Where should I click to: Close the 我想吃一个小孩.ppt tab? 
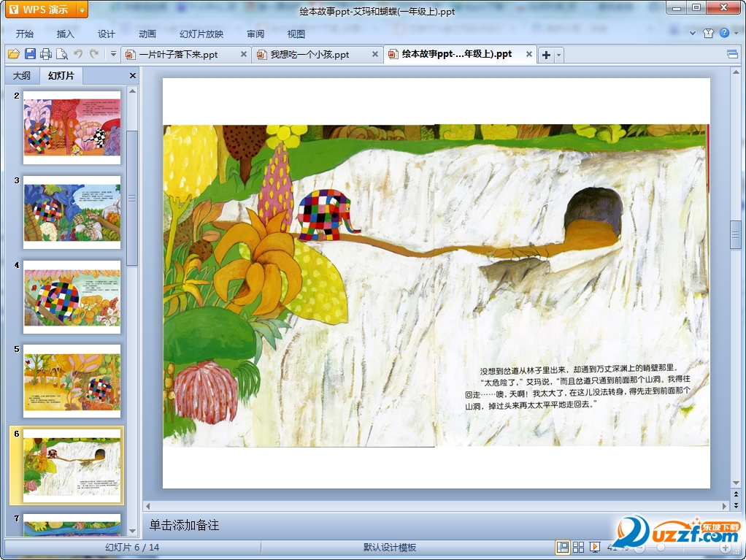(x=375, y=54)
